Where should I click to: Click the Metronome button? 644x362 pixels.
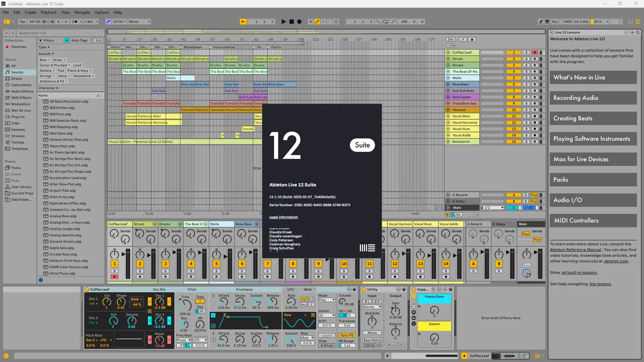point(74,22)
